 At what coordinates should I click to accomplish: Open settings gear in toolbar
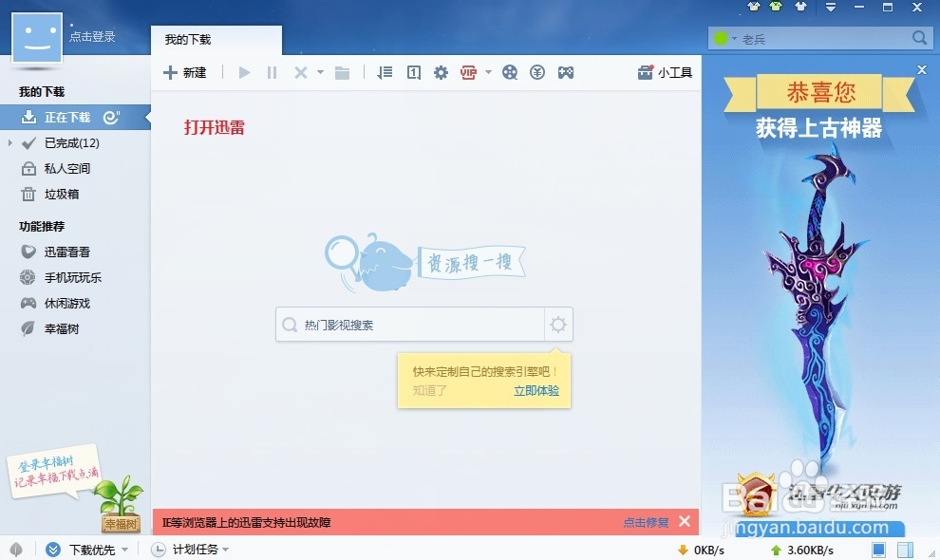pos(441,72)
